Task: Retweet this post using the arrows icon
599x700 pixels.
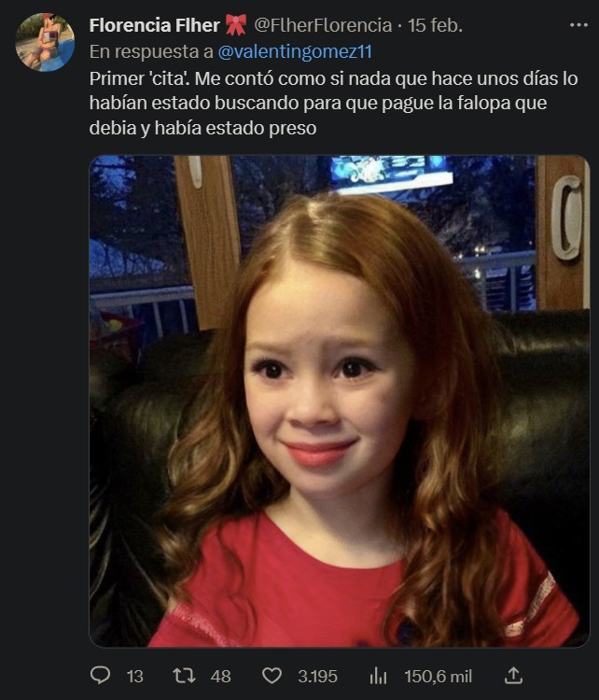Action: click(185, 675)
